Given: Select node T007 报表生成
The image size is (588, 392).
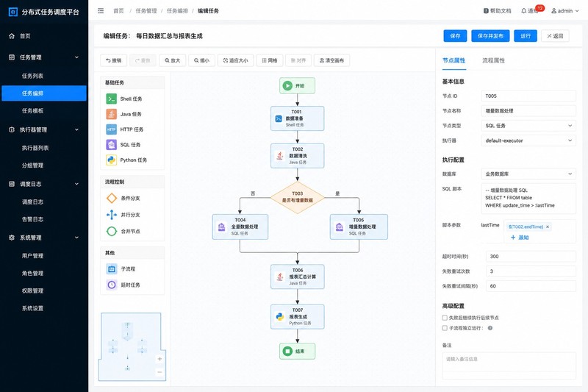Looking at the screenshot, I should 298,316.
